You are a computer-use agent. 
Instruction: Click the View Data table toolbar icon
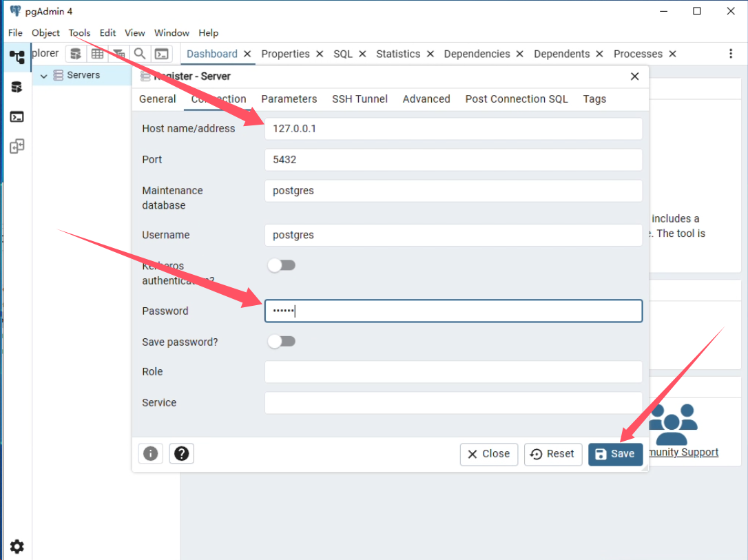click(97, 54)
